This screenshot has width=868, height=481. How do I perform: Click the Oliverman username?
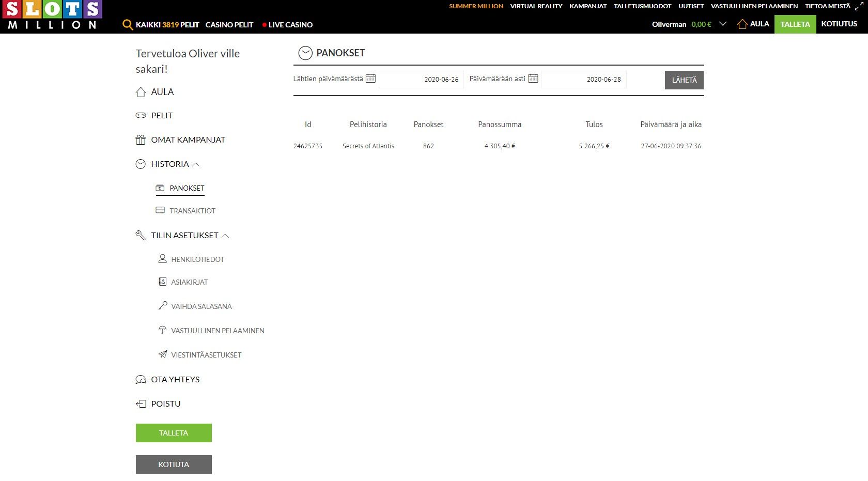coord(669,24)
